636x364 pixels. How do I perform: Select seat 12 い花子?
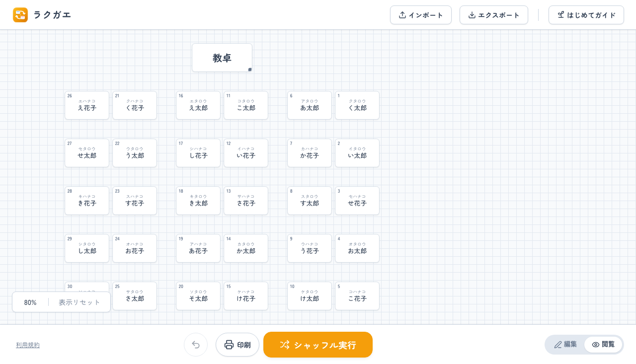point(246,153)
